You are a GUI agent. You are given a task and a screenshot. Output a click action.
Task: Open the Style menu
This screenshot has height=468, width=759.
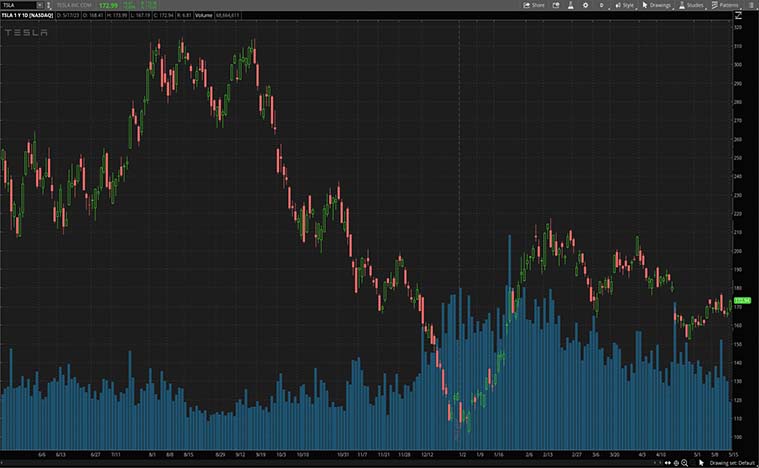pyautogui.click(x=624, y=5)
